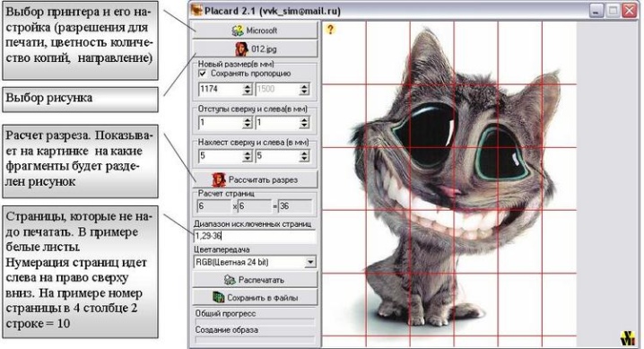Click the excluded pages range field
The width and height of the screenshot is (644, 349).
[255, 236]
